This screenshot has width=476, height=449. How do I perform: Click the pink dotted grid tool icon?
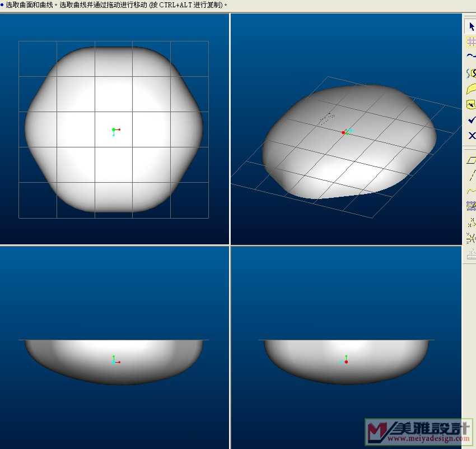click(471, 42)
